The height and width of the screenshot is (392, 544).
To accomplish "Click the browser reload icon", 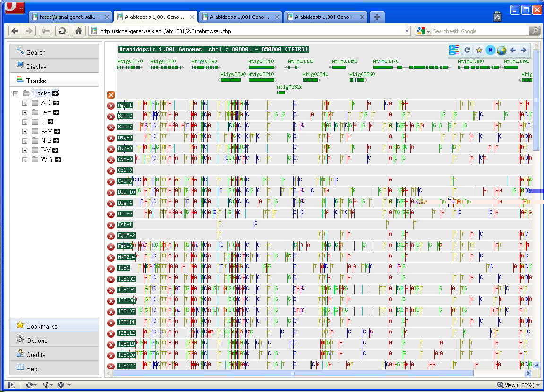I will coord(61,31).
